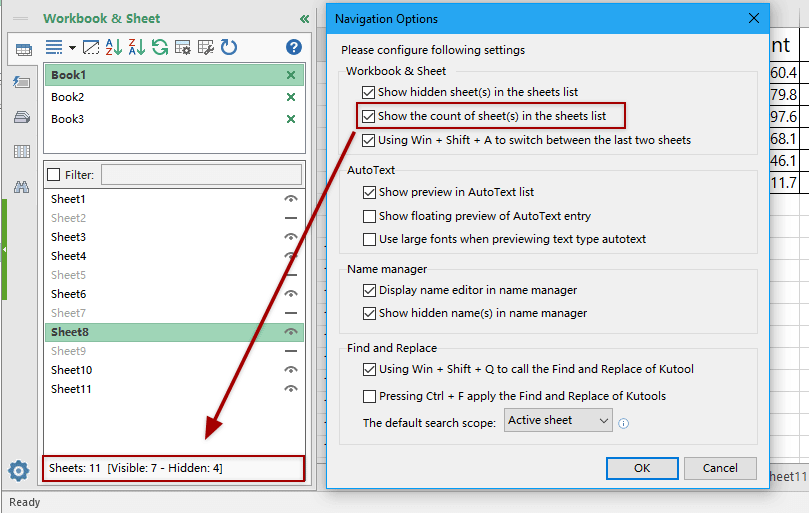Uncheck Show hidden name(s) in name manager

click(x=369, y=313)
